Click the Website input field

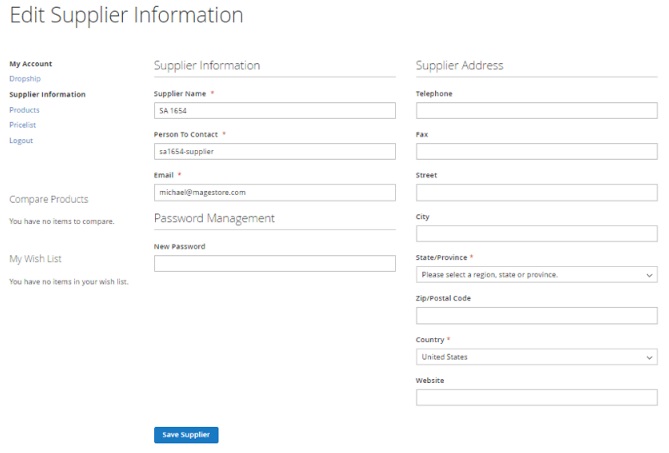(536, 398)
